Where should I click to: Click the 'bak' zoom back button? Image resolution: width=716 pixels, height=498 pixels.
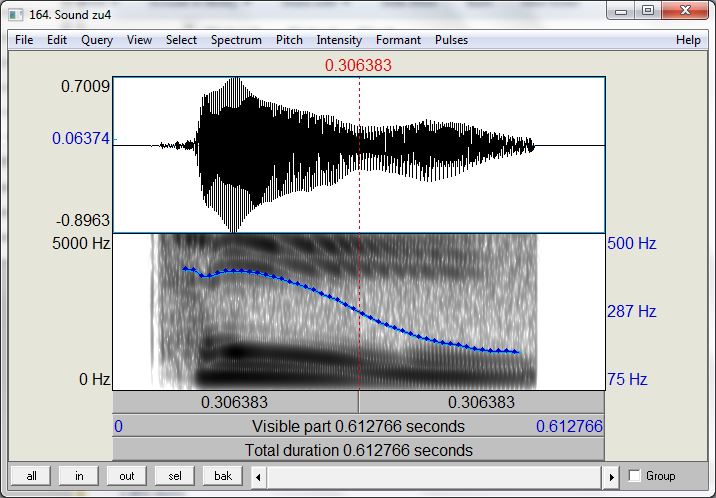point(223,476)
